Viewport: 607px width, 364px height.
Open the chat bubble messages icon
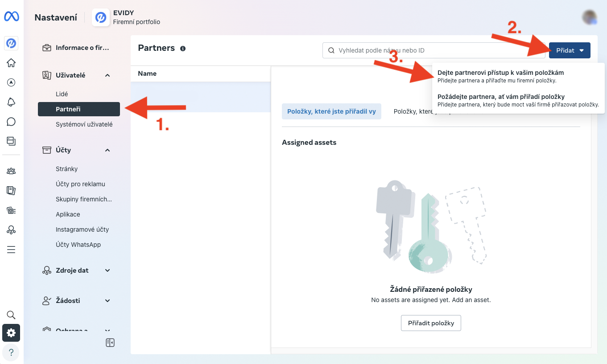coord(11,122)
